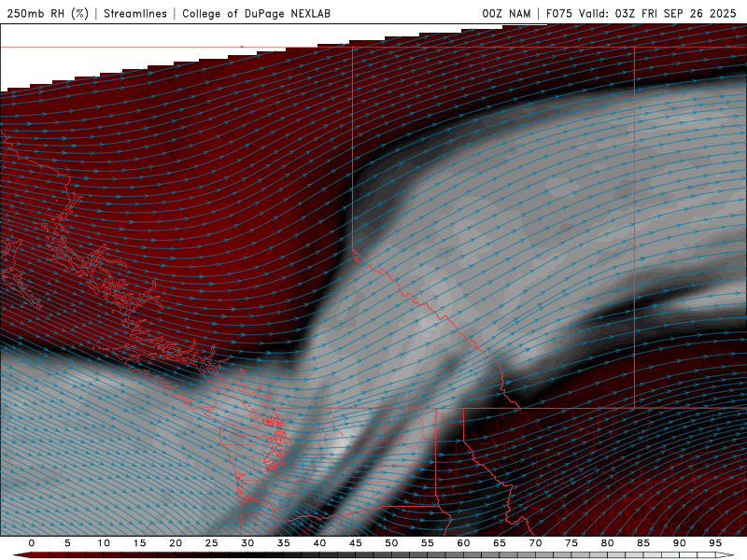Click the colorbar label '75'
747x560 pixels.
pos(571,543)
